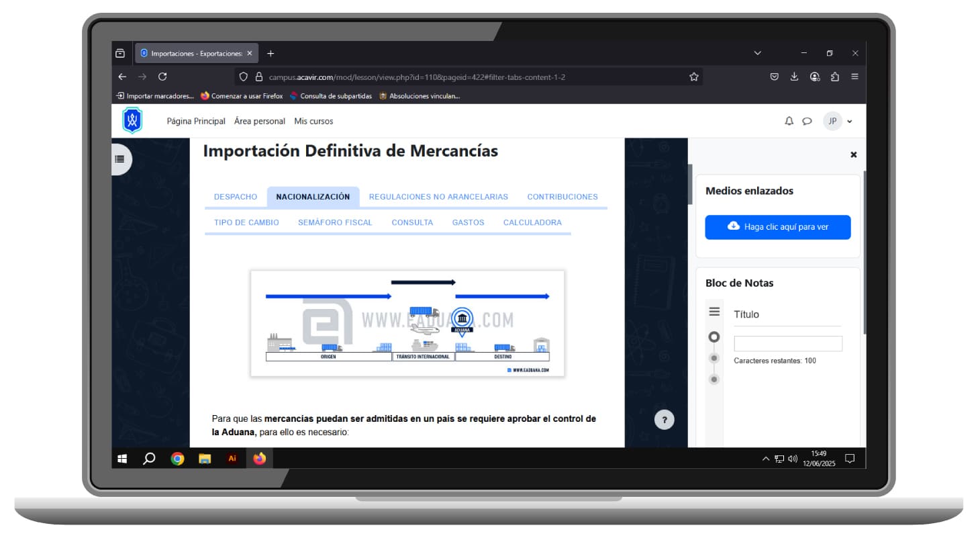Screen dimensions: 980x536
Task: Select the first note timeline marker
Action: (x=714, y=337)
